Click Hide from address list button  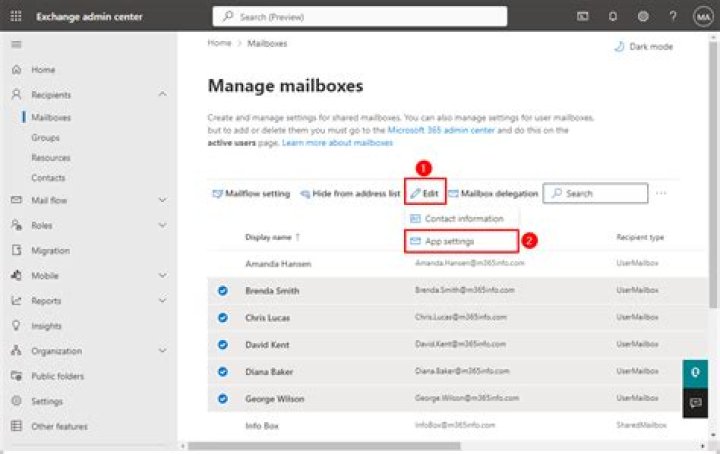(x=350, y=194)
